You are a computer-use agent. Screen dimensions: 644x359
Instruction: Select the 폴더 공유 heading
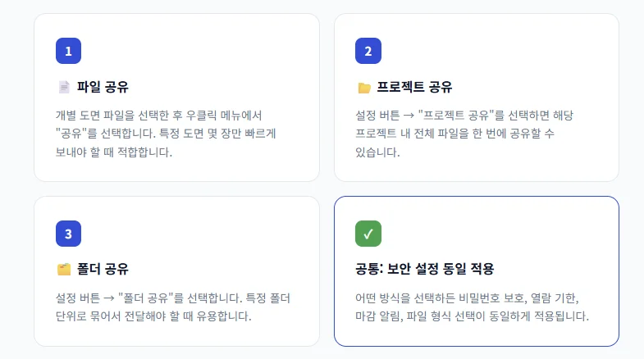click(x=103, y=269)
